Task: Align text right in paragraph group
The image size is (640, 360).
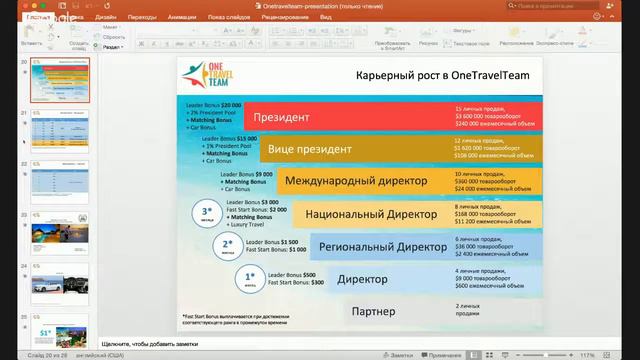Action: 301,44
